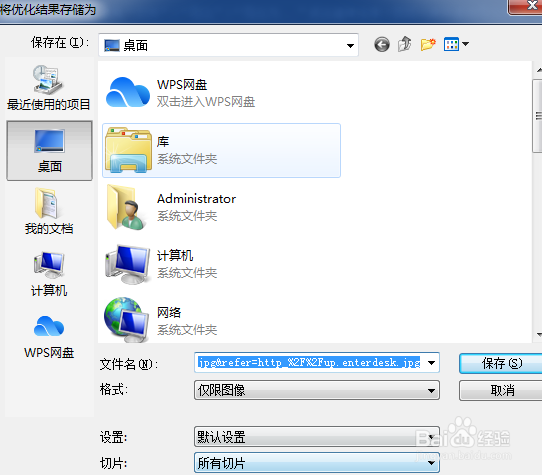542x475 pixels.
Task: Click the scrollbar up arrow
Action: 539,70
